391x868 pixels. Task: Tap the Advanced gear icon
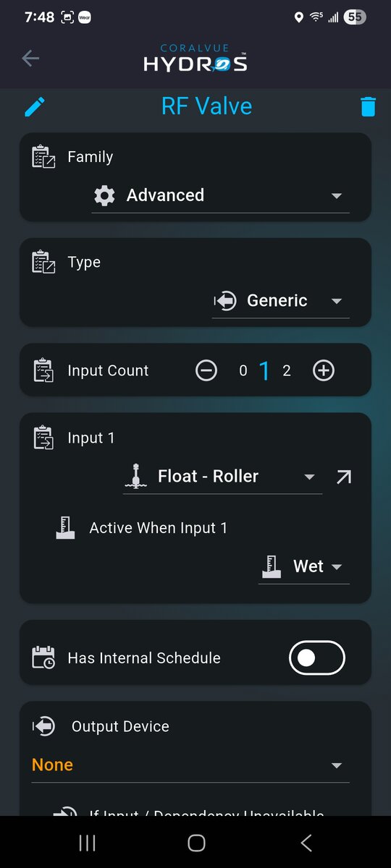coord(105,195)
